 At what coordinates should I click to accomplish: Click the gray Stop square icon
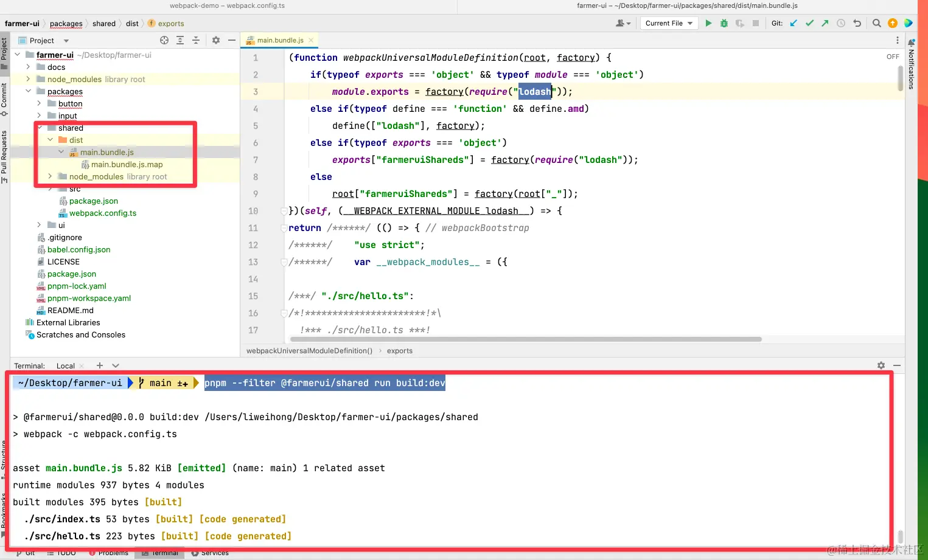pyautogui.click(x=756, y=23)
